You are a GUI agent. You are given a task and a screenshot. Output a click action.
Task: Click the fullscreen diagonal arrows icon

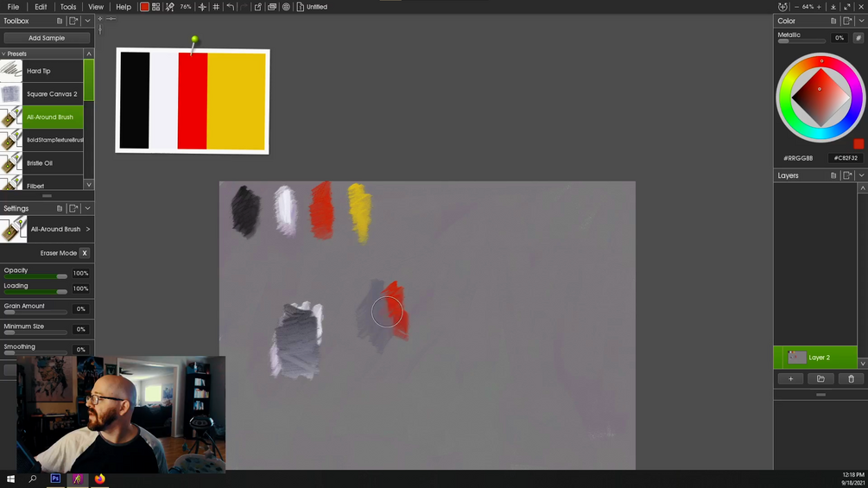(x=847, y=7)
